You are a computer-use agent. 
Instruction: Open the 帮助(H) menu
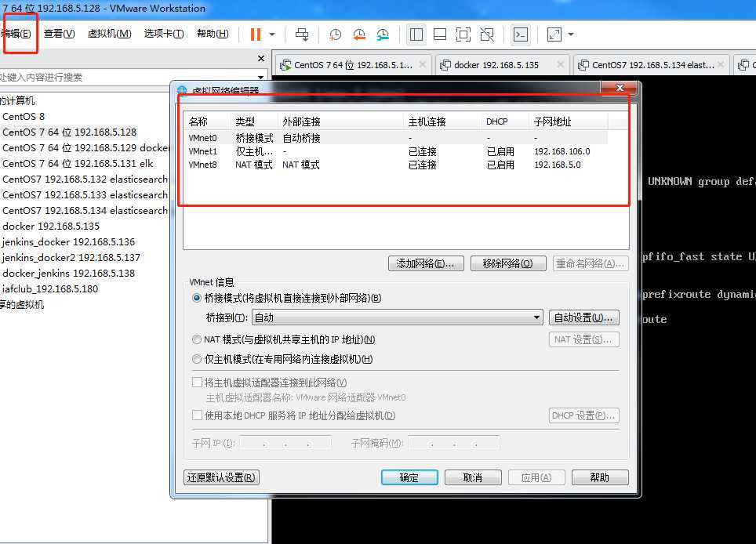click(213, 33)
